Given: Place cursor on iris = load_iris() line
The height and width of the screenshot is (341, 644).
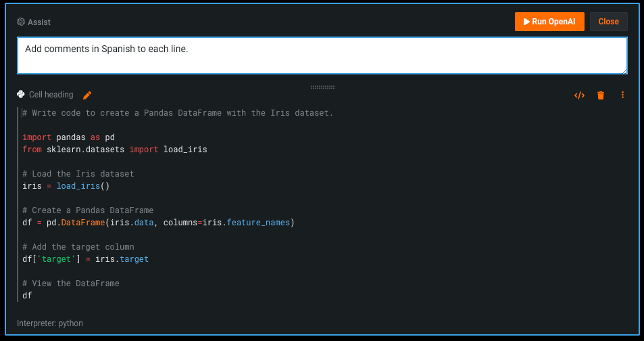Looking at the screenshot, I should click(66, 186).
